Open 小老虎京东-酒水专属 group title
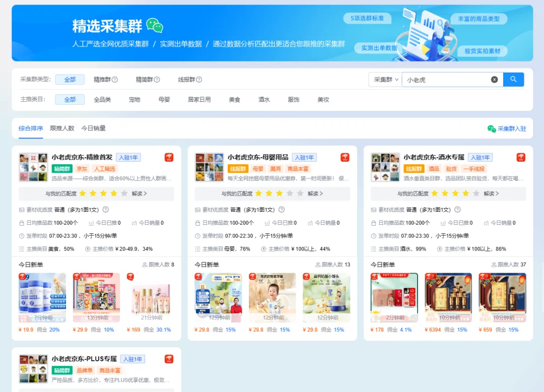Viewport: 544px width, 392px height. (434, 157)
